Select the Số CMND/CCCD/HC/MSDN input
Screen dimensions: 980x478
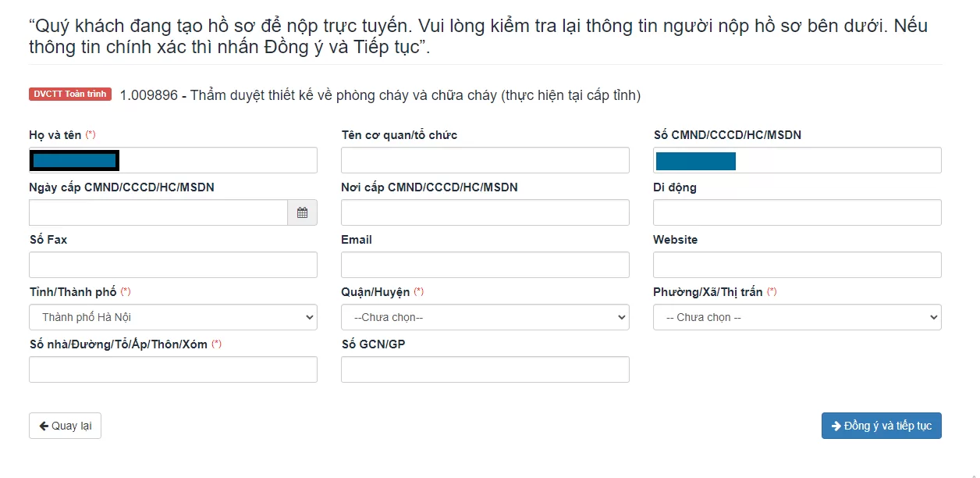tap(797, 160)
